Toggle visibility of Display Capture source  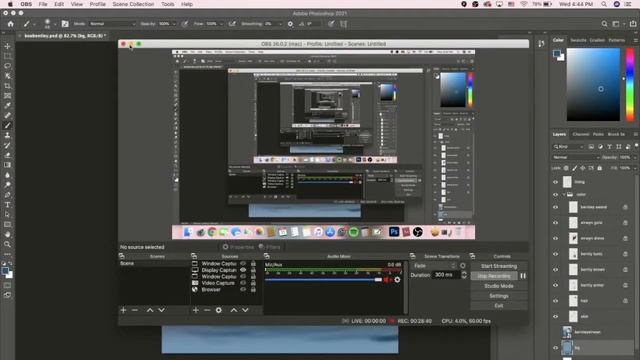[x=243, y=270]
